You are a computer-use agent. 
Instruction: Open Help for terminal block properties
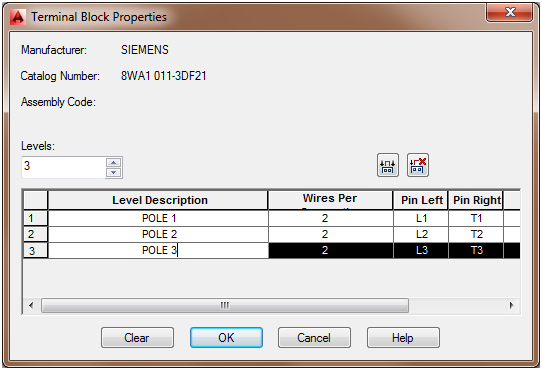[403, 337]
